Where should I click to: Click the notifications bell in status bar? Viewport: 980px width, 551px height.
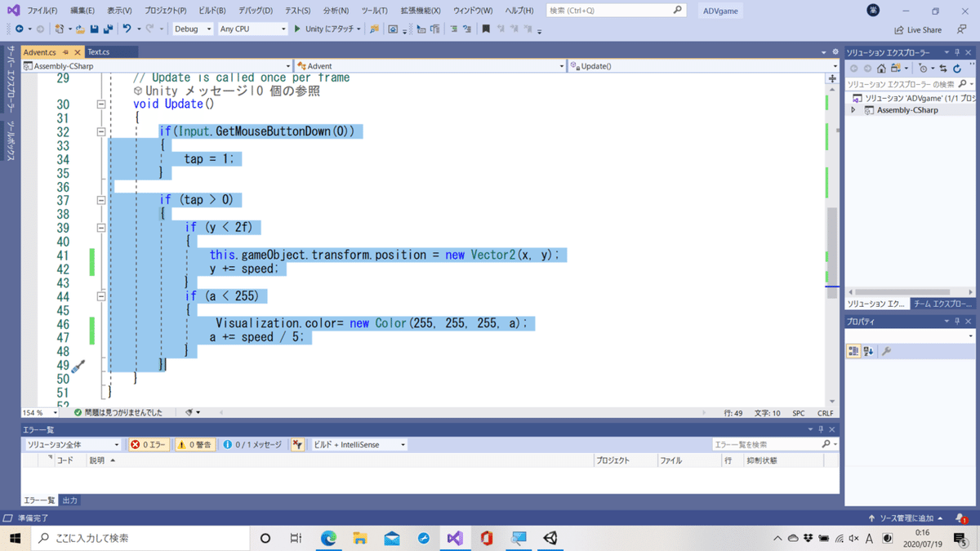962,518
